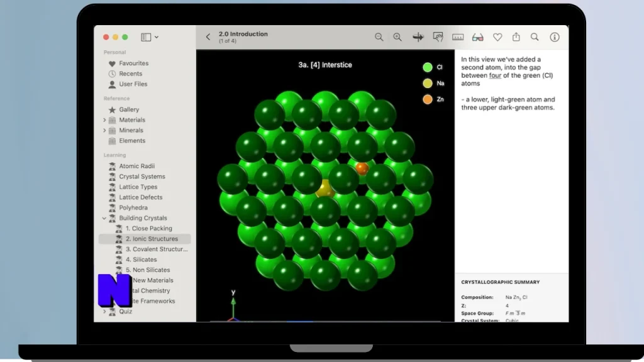This screenshot has width=644, height=362.
Task: Add structure to favourites with heart icon
Action: coord(497,37)
